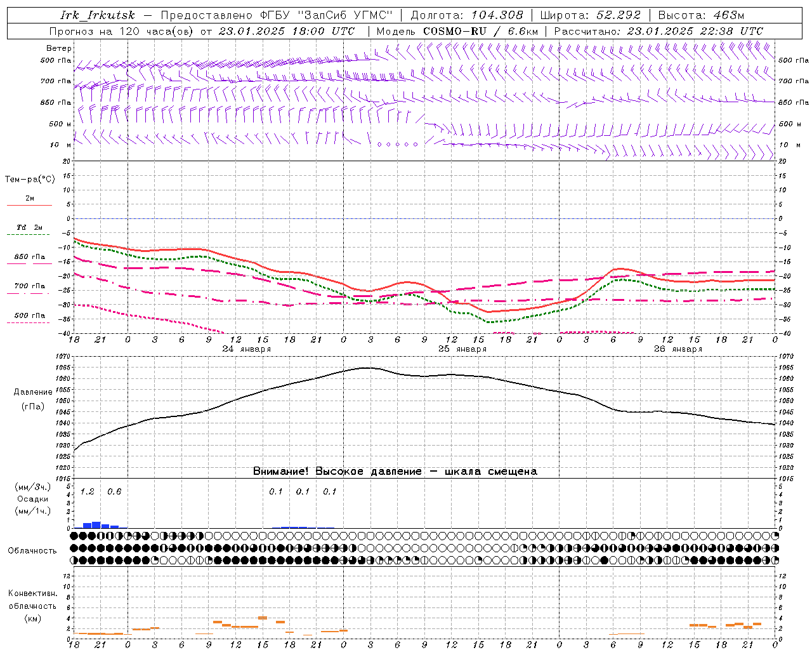Click the Внимание! Высокое давление warning text

coord(395,472)
